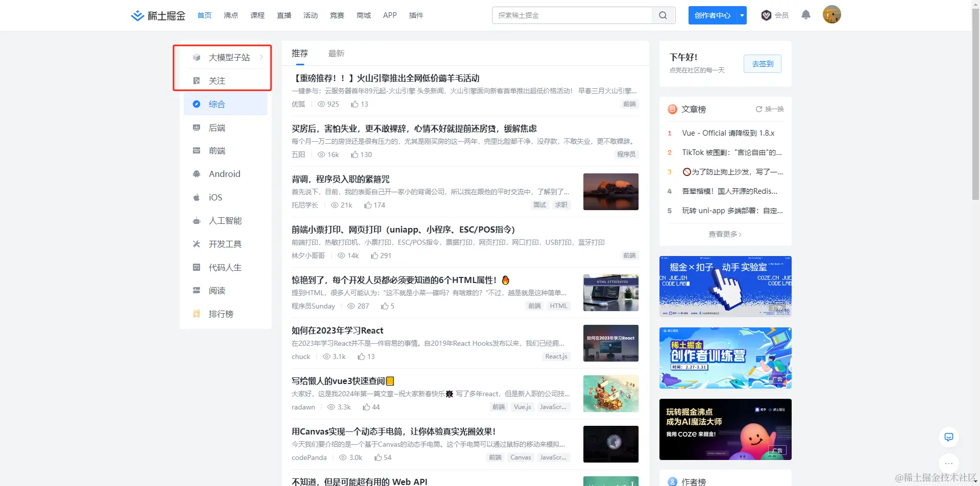Click the 会员 text link

(x=781, y=15)
